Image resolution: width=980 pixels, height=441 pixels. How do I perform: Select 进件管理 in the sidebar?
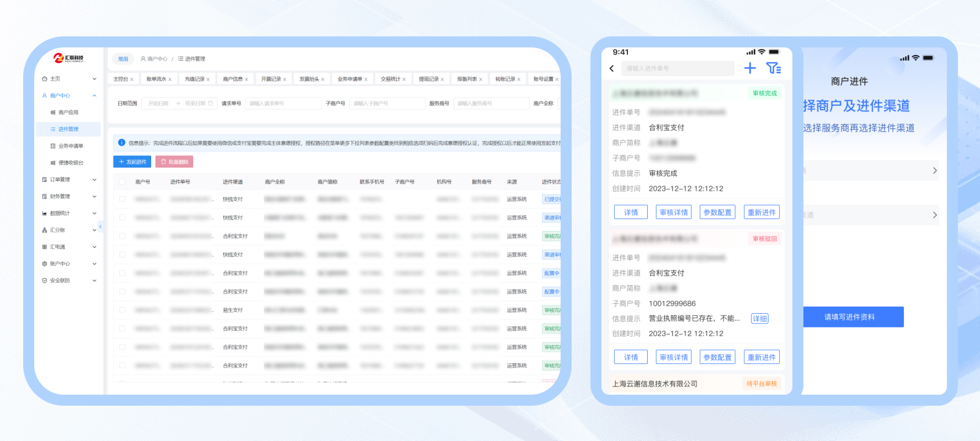pyautogui.click(x=68, y=129)
